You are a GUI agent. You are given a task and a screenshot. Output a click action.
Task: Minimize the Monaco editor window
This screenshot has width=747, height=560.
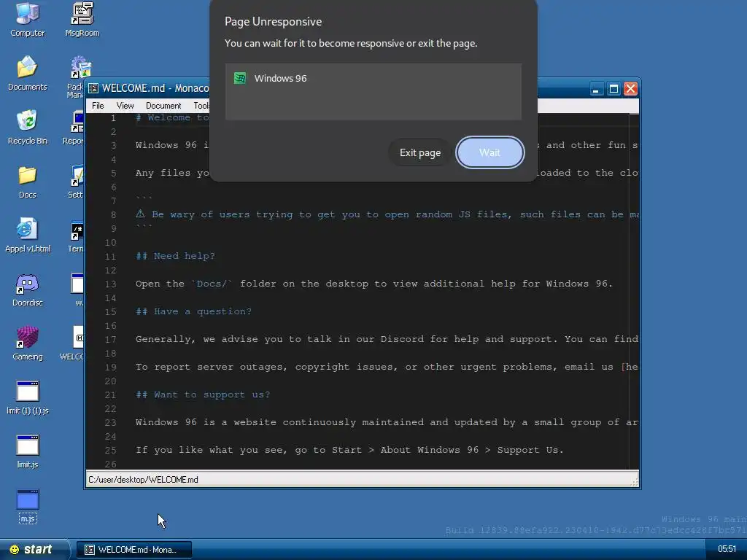click(596, 88)
